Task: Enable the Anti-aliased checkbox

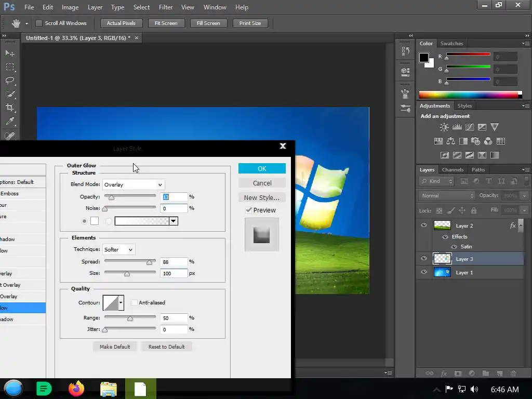Action: coord(135,303)
